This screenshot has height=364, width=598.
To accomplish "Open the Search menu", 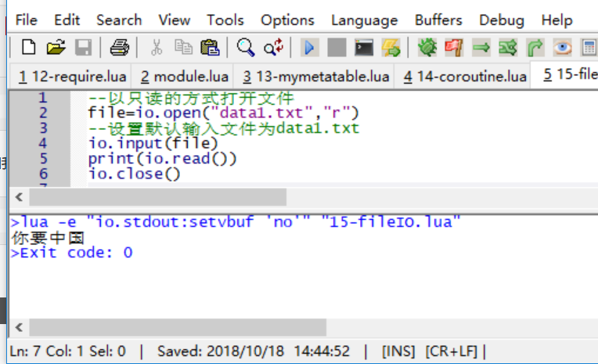I will click(119, 20).
